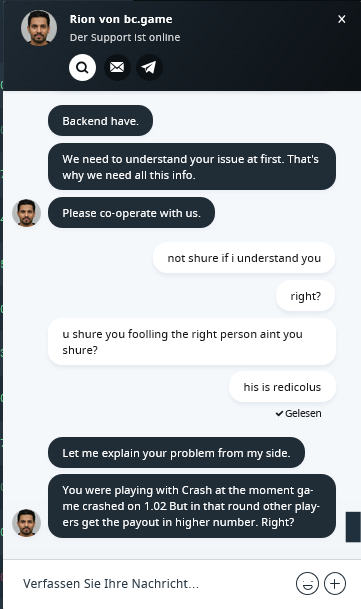Select the "Backend have." message bubble
The height and width of the screenshot is (609, 361).
point(100,121)
